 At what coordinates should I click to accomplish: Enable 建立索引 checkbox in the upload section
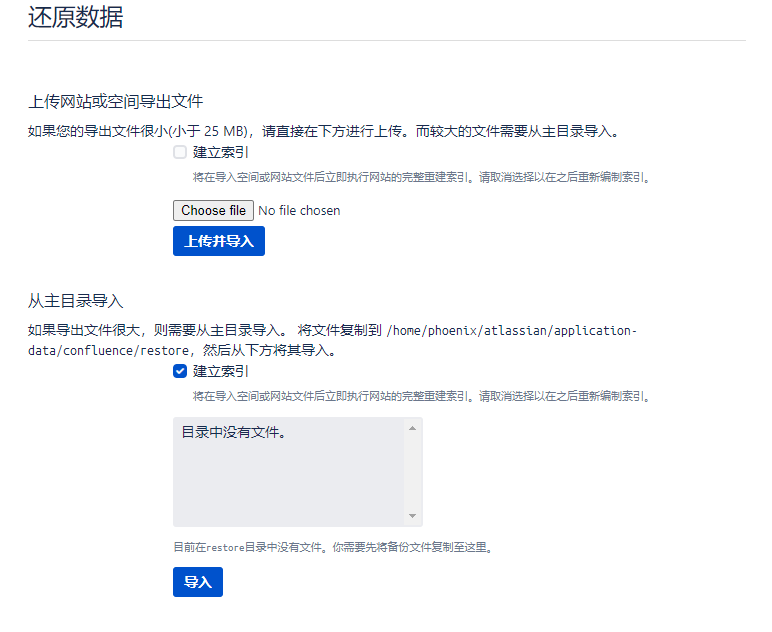tap(180, 153)
